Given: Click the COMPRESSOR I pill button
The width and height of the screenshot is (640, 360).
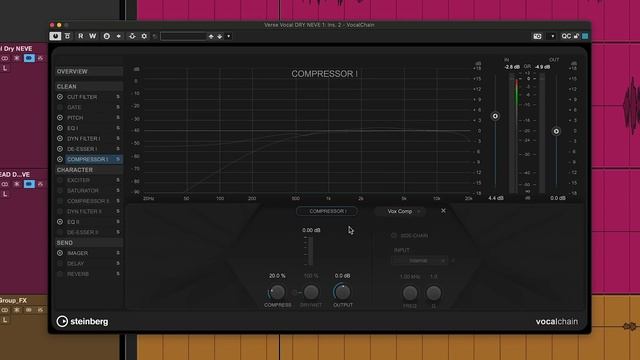Looking at the screenshot, I should [327, 211].
